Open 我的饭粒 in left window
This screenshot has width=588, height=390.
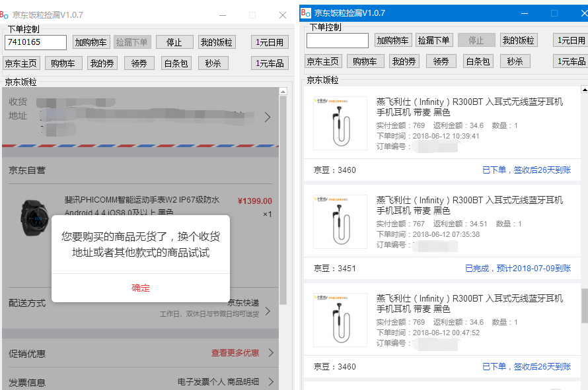(217, 42)
